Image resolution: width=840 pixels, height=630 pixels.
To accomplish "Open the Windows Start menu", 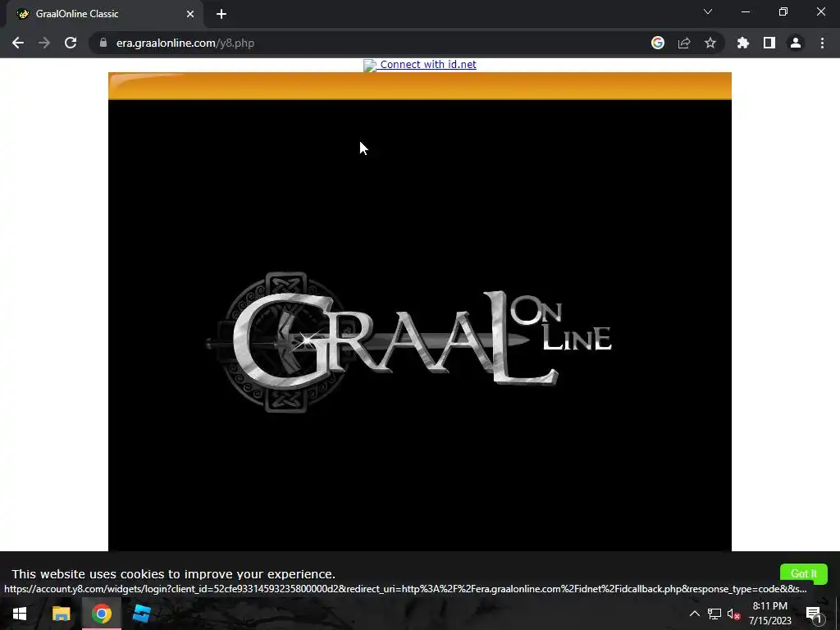I will [20, 614].
